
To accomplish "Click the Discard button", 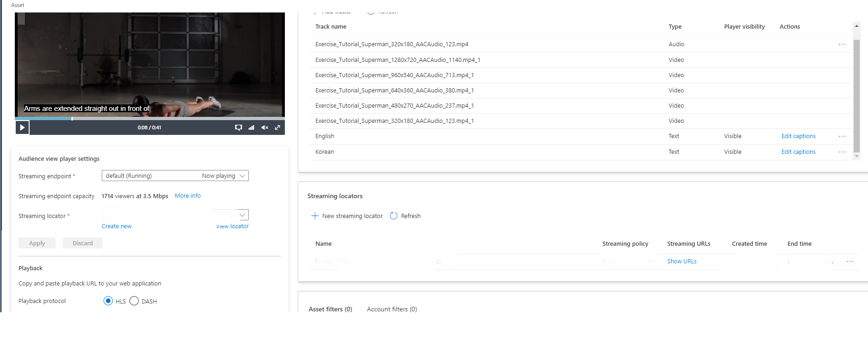I will [83, 243].
